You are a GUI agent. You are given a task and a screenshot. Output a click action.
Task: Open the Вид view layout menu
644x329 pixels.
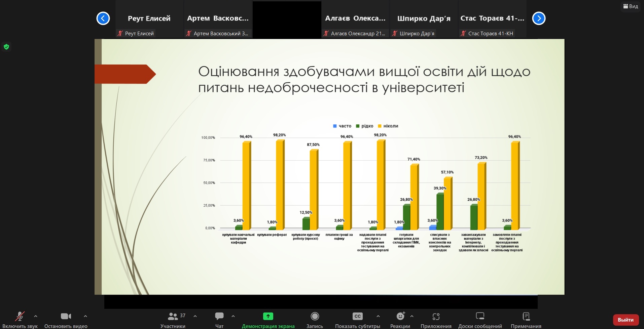(631, 6)
